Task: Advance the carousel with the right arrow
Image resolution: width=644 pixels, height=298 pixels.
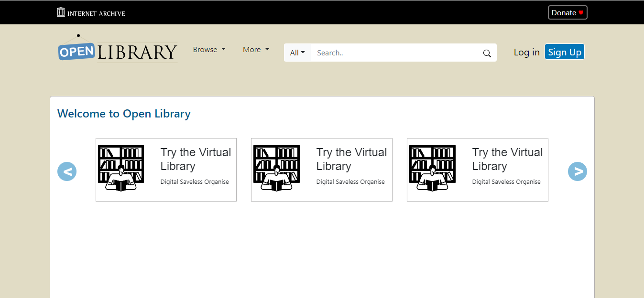Action: point(578,171)
